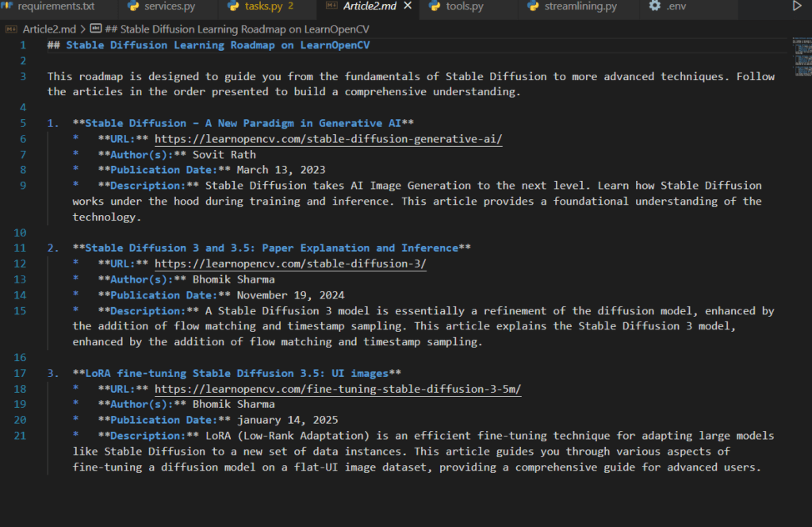
Task: Switch to the requirements.txt tab
Action: (56, 6)
